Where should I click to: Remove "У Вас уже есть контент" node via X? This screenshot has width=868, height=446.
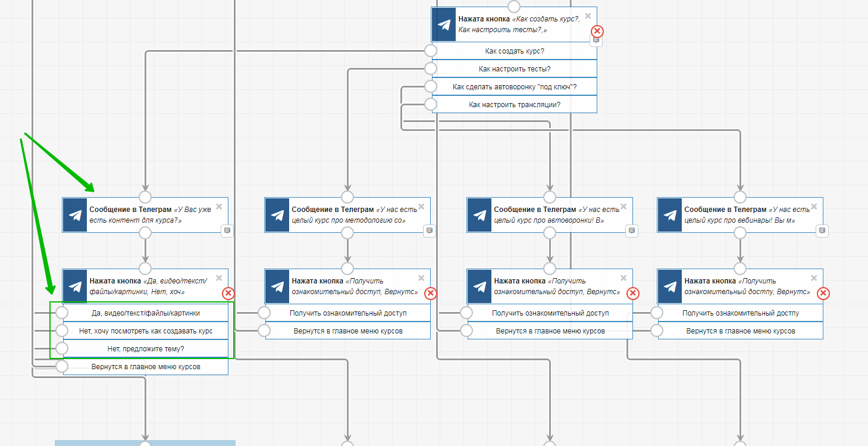tap(219, 207)
